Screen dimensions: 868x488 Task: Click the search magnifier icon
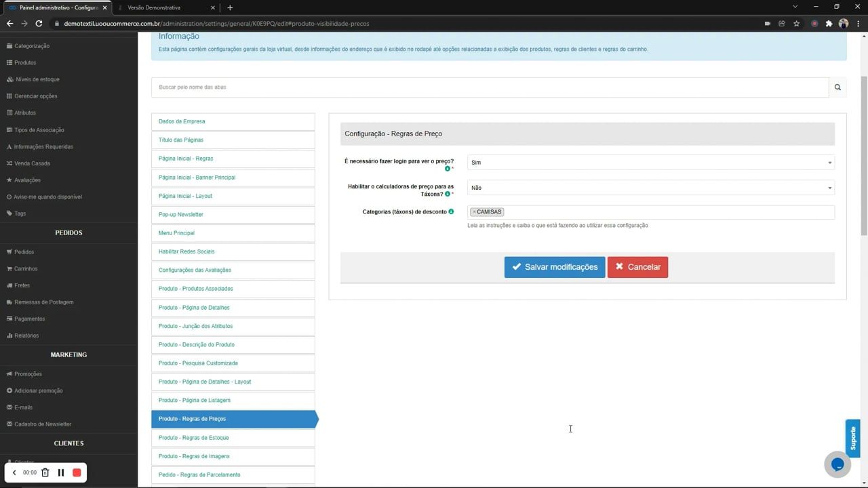[x=837, y=87]
